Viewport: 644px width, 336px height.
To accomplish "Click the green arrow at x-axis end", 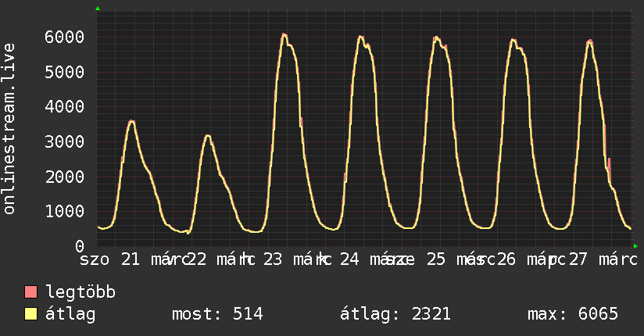I will [635, 246].
